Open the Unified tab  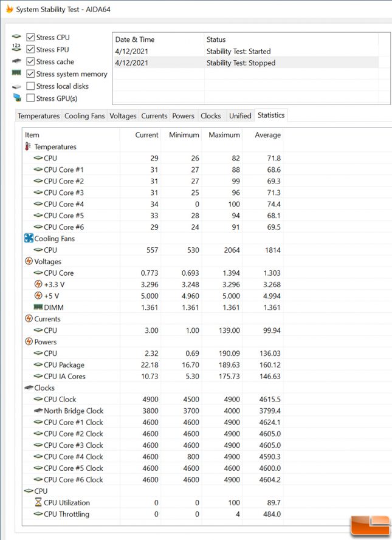[x=240, y=115]
